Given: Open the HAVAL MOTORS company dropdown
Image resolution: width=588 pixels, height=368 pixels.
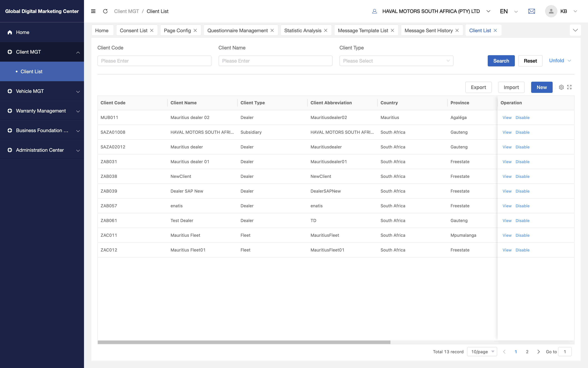Looking at the screenshot, I should coord(436,11).
